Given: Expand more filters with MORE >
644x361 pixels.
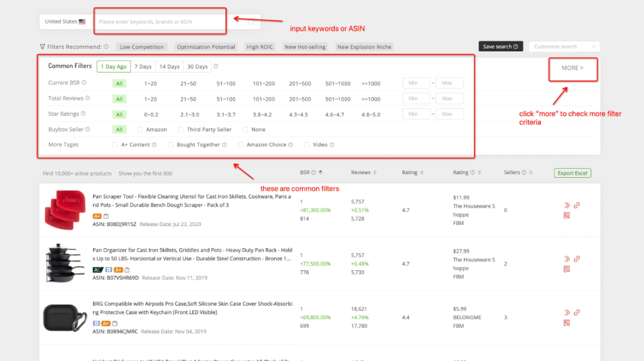Looking at the screenshot, I should [x=572, y=68].
